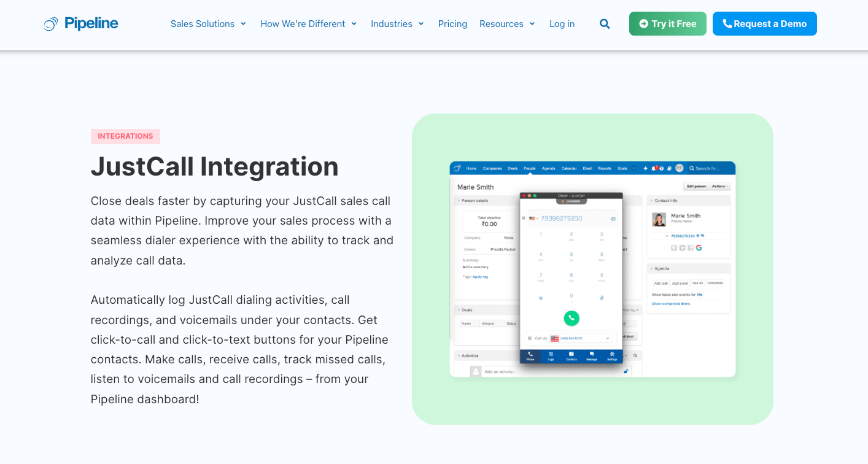The image size is (868, 464).
Task: Select the Phone tab in the JustCall dialer
Action: [530, 357]
